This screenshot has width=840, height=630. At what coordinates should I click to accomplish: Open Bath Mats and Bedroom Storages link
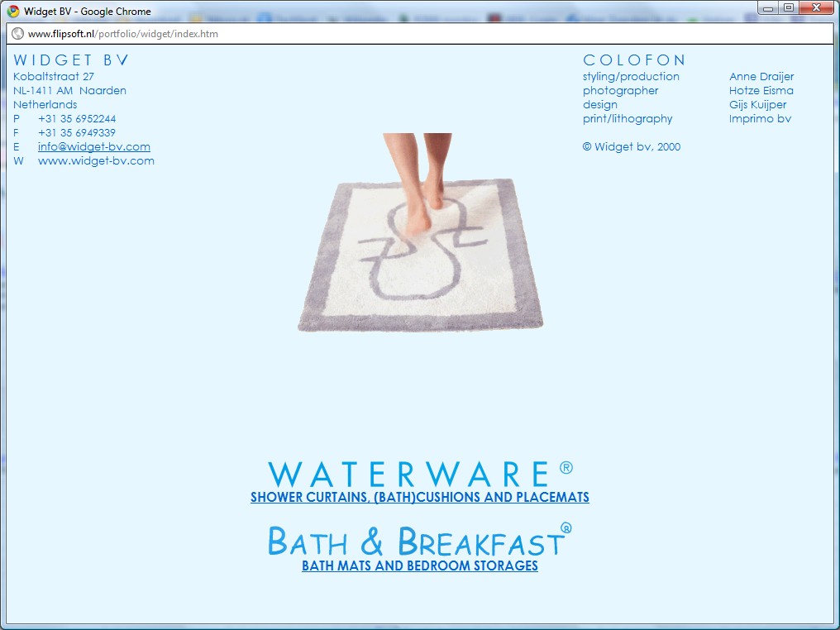click(419, 566)
